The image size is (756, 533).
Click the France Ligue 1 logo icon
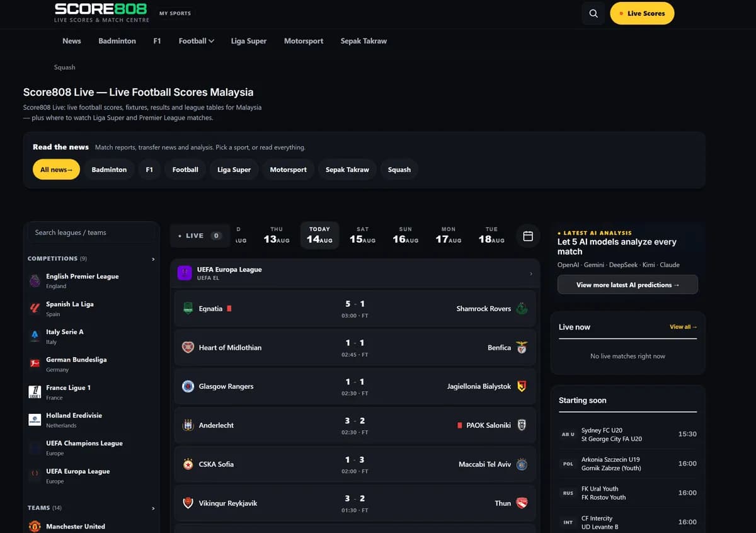pos(35,392)
